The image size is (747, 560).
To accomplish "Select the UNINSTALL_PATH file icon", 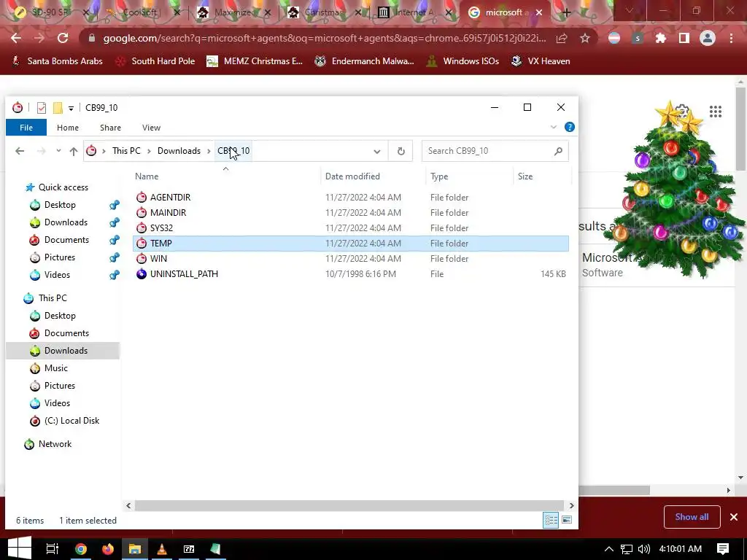I will click(x=142, y=274).
